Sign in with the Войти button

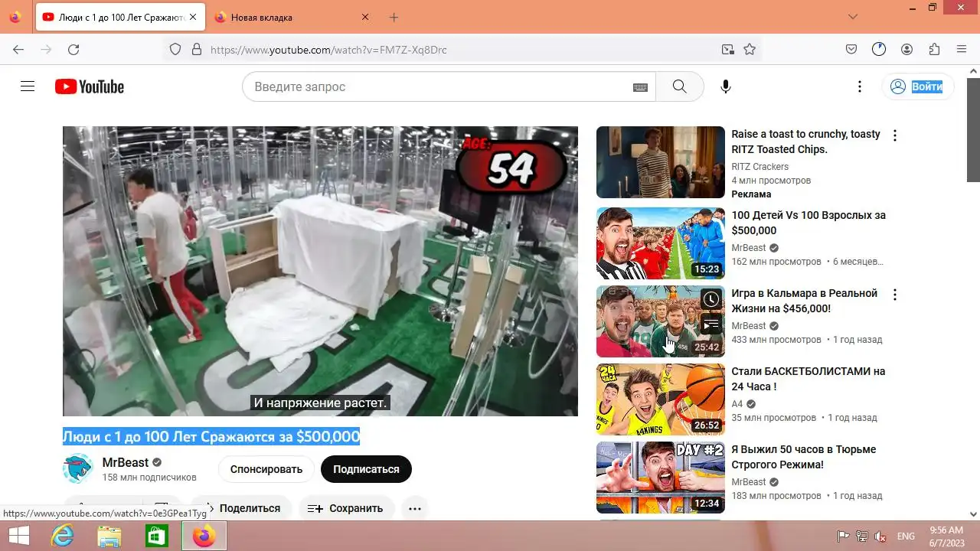tap(917, 86)
